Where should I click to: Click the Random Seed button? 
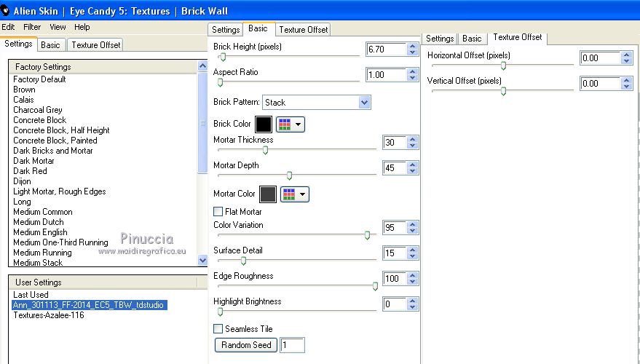tap(246, 345)
